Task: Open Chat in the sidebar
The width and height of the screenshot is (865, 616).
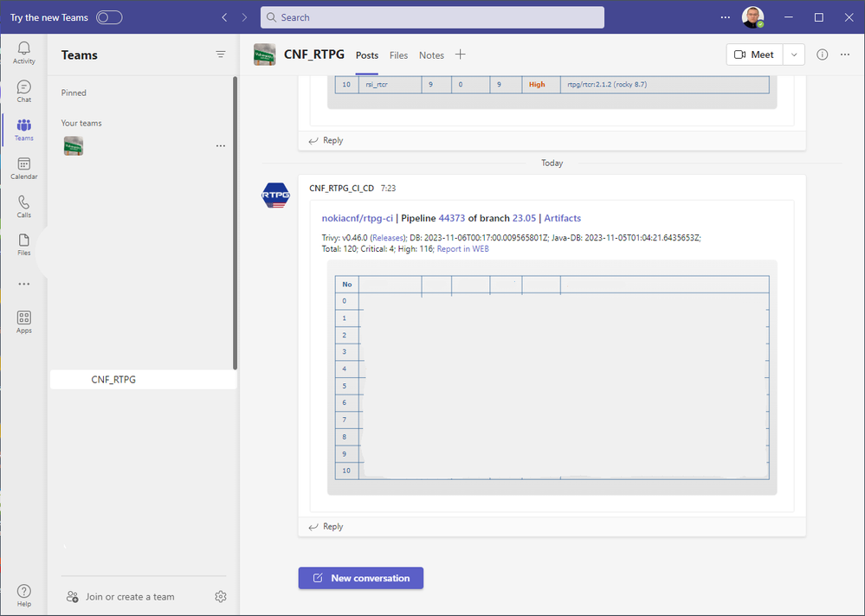Action: pos(23,92)
